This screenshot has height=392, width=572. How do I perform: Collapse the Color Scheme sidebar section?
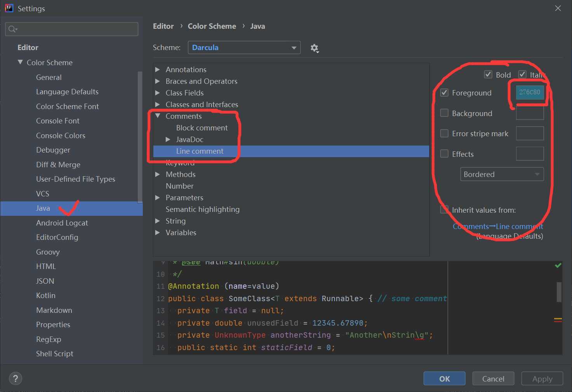pos(20,62)
